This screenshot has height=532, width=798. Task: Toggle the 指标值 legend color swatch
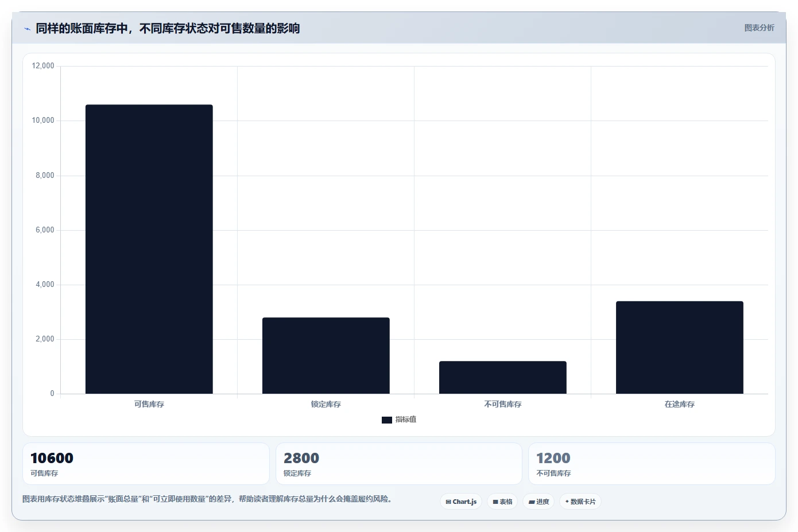pyautogui.click(x=387, y=420)
